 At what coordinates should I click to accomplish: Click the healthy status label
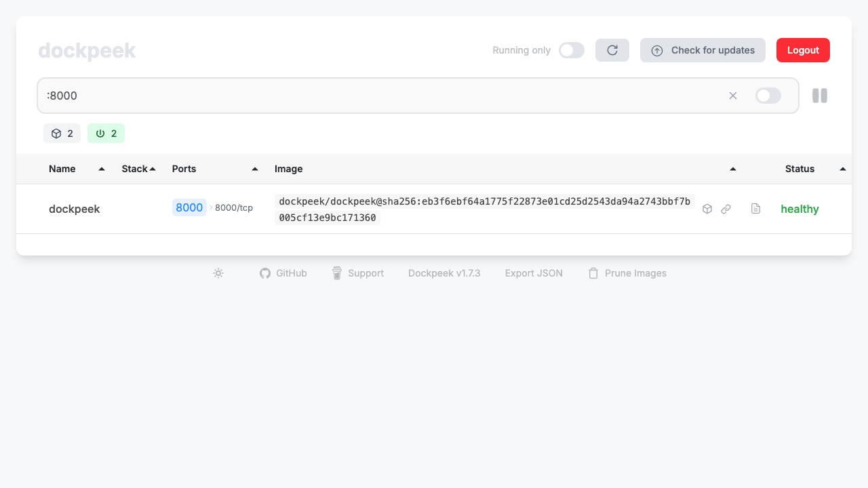[800, 209]
